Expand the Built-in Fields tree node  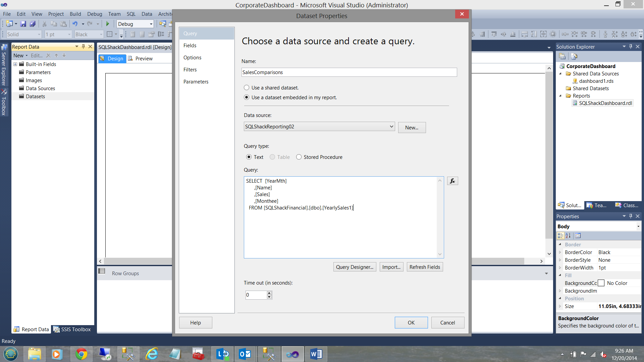pos(15,64)
